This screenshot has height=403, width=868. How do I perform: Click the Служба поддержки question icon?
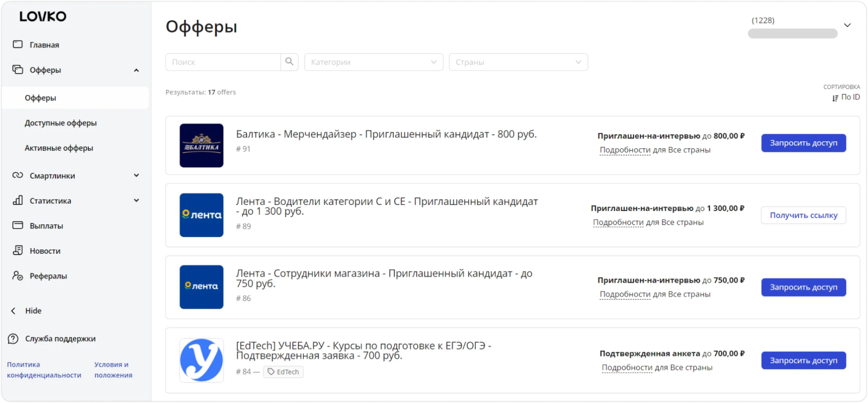(x=13, y=339)
